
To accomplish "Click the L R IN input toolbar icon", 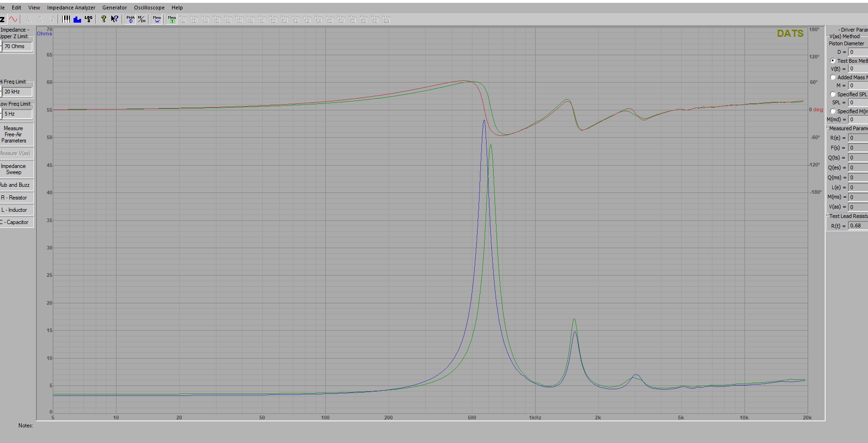I will (51, 19).
